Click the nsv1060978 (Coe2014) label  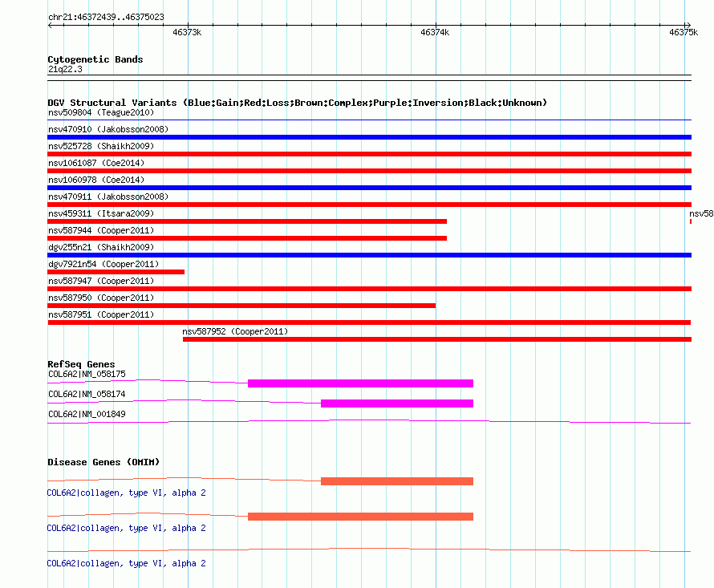pos(96,180)
